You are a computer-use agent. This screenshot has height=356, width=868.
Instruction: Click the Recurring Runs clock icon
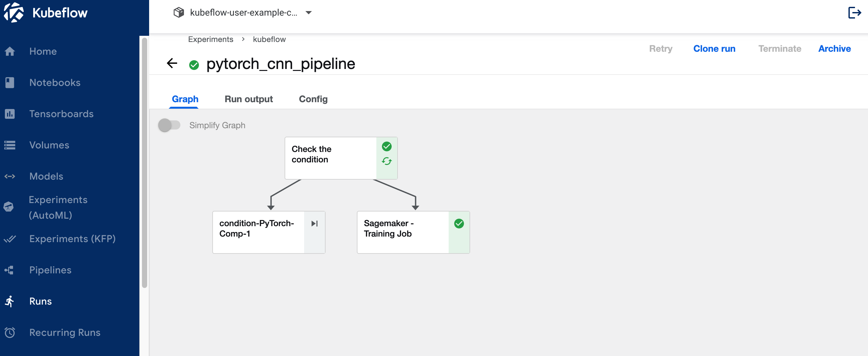[x=10, y=333]
